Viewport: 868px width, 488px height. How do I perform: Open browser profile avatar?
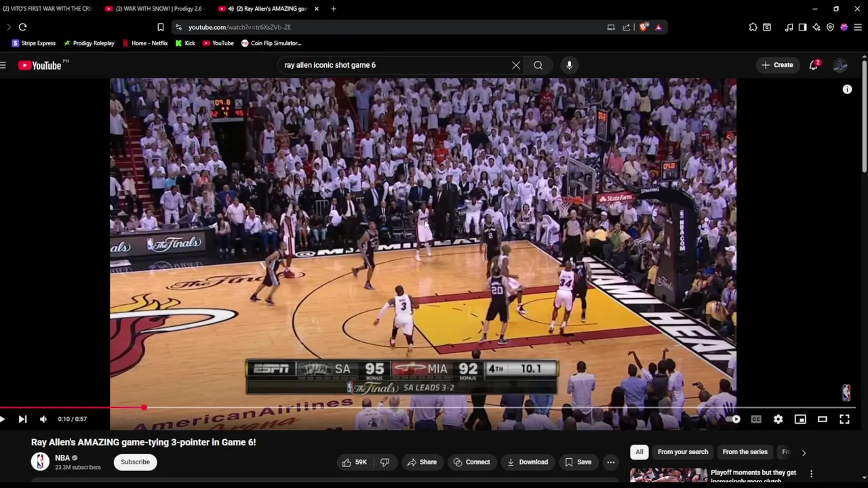(844, 27)
